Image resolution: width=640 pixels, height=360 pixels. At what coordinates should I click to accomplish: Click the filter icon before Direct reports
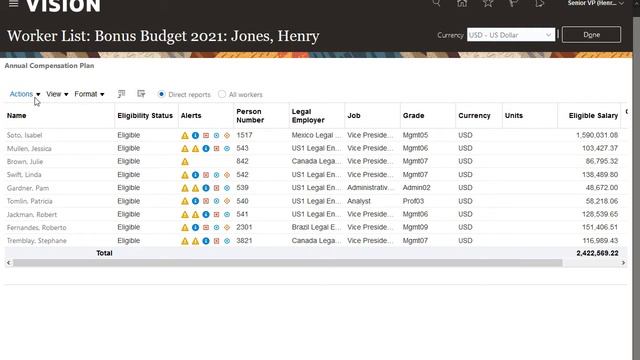point(141,94)
